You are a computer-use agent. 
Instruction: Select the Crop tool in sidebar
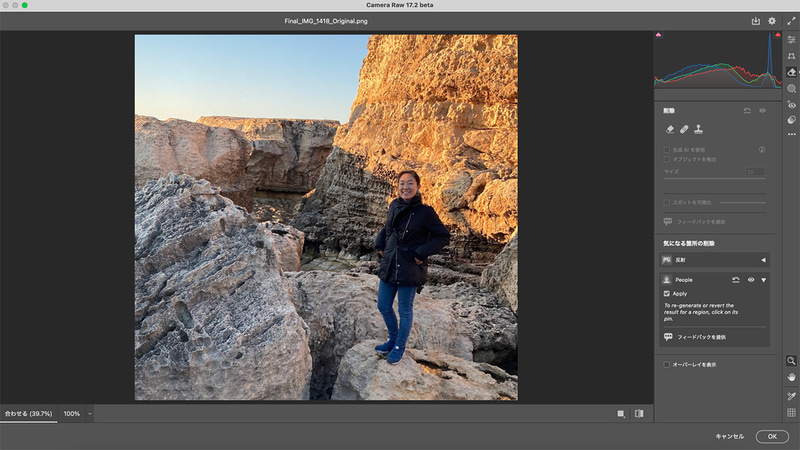(x=791, y=56)
